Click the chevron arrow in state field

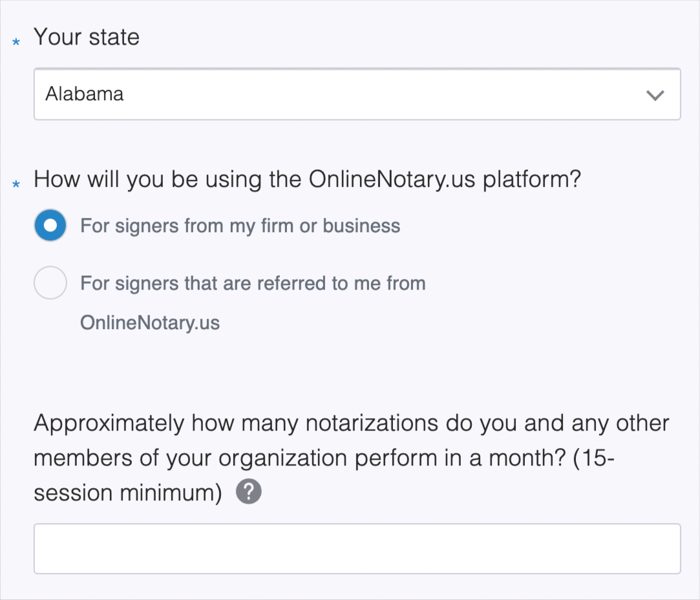pyautogui.click(x=655, y=95)
